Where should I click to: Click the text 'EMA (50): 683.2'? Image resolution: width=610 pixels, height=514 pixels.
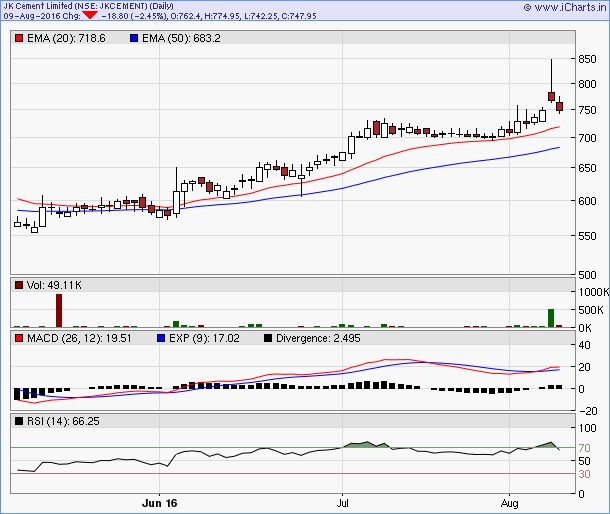[x=181, y=38]
